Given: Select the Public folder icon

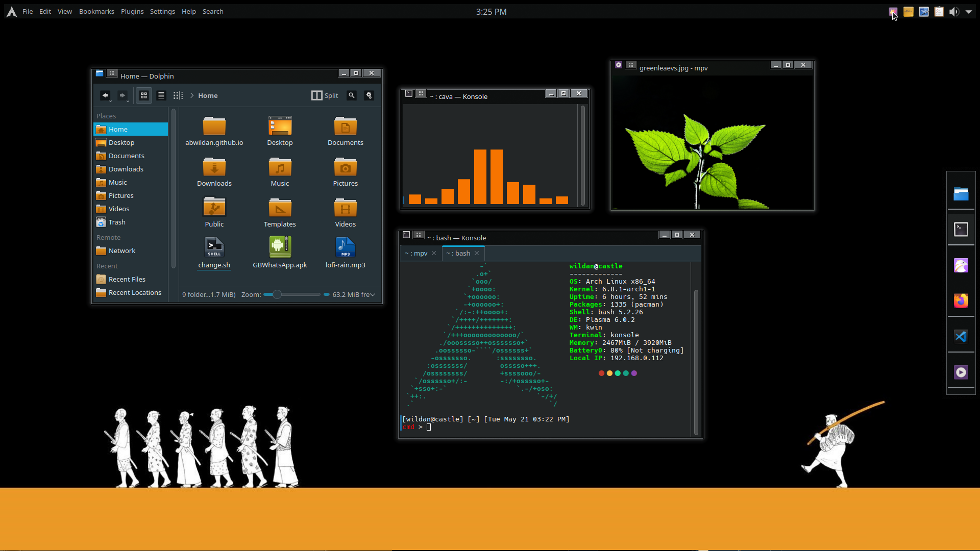Looking at the screenshot, I should point(214,213).
